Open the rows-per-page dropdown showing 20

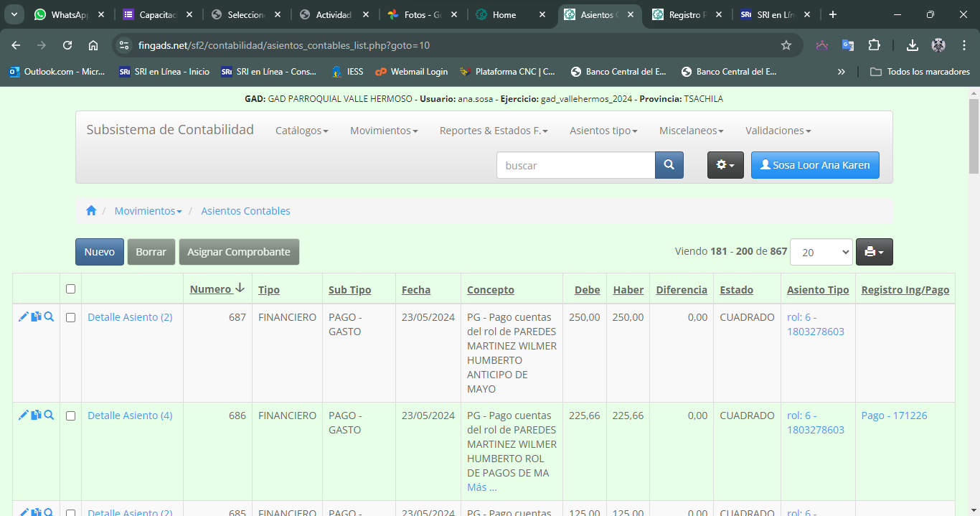(x=821, y=252)
